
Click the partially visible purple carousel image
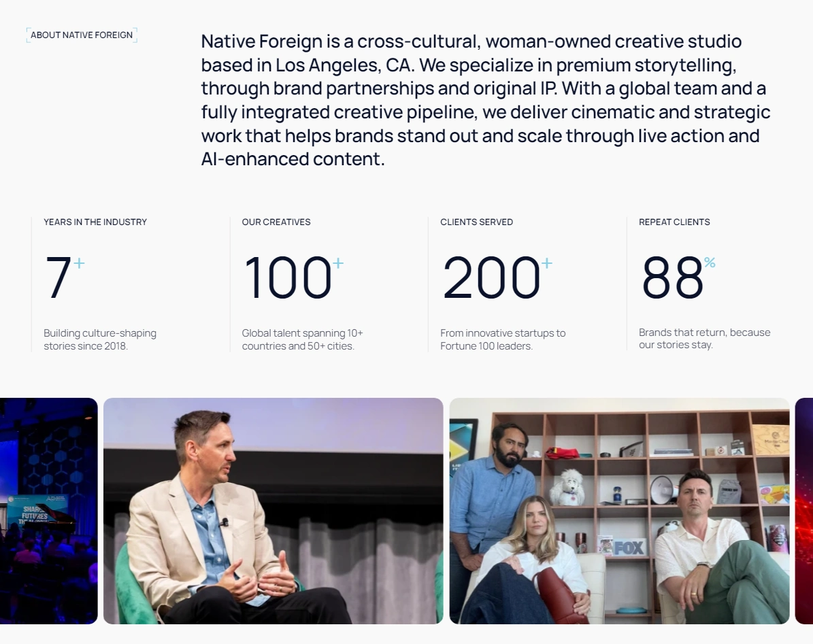tap(805, 511)
